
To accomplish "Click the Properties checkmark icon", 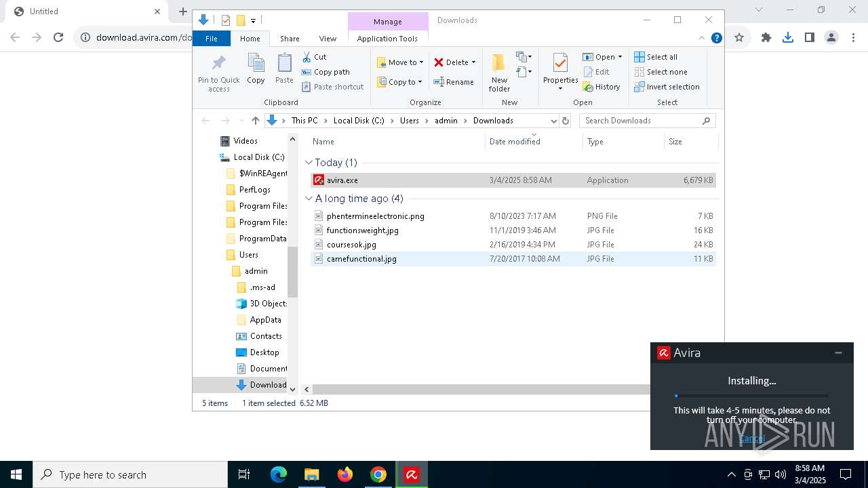I will pos(560,63).
